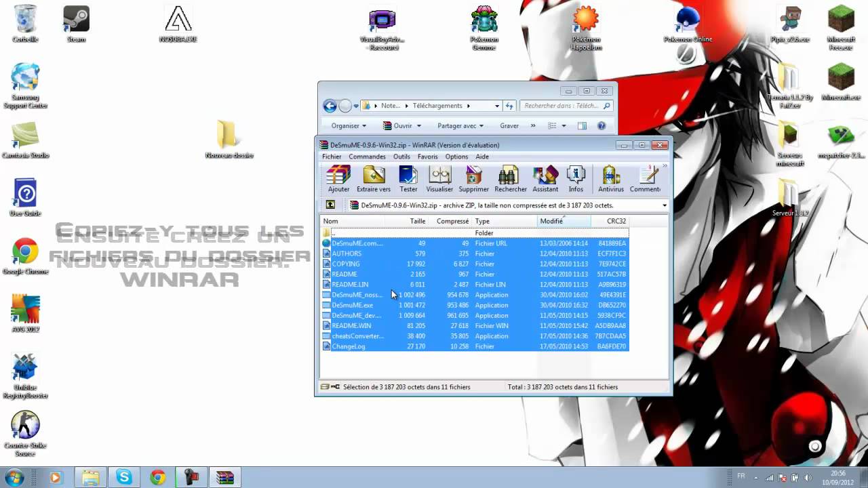Click the Infos toolbar icon
Image resolution: width=868 pixels, height=488 pixels.
pos(576,179)
